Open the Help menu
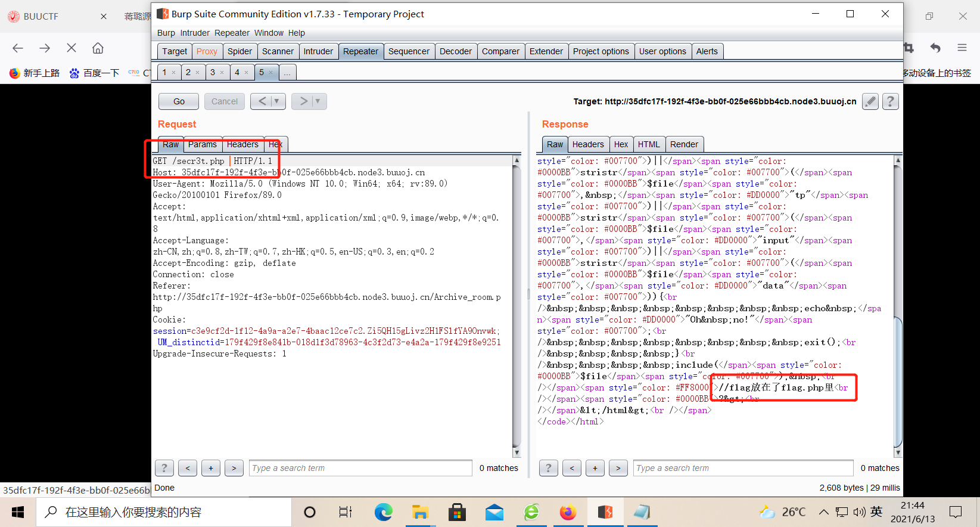The height and width of the screenshot is (527, 980). (x=297, y=33)
